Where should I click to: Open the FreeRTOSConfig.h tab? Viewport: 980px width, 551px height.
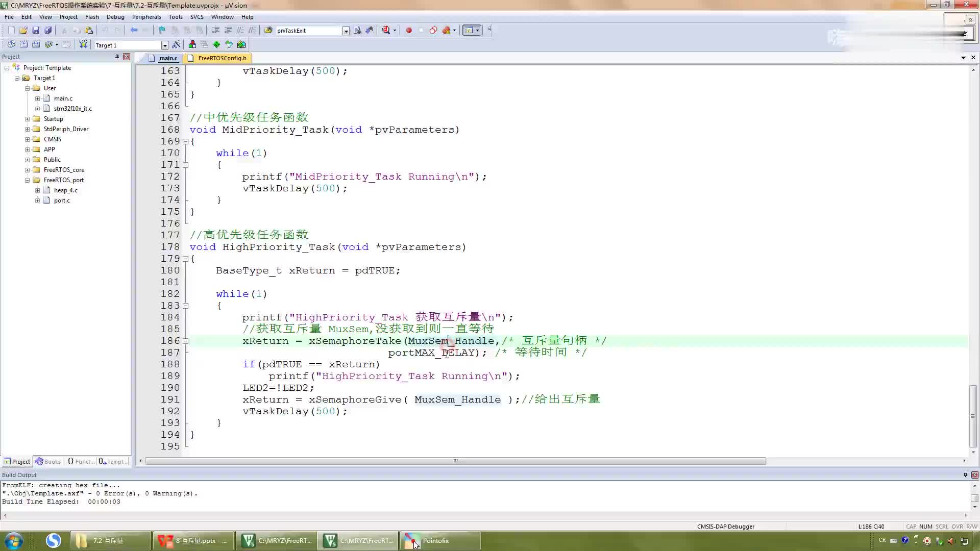(222, 58)
